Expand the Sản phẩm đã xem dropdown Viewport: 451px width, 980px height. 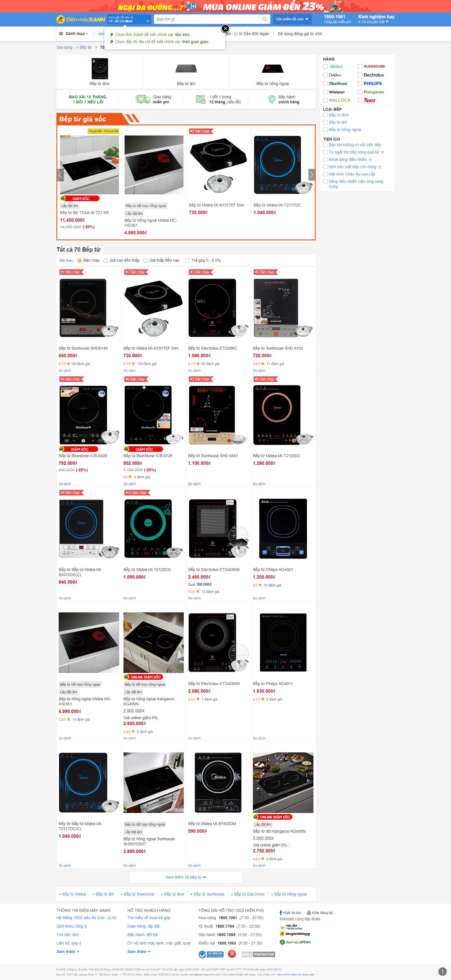click(292, 19)
